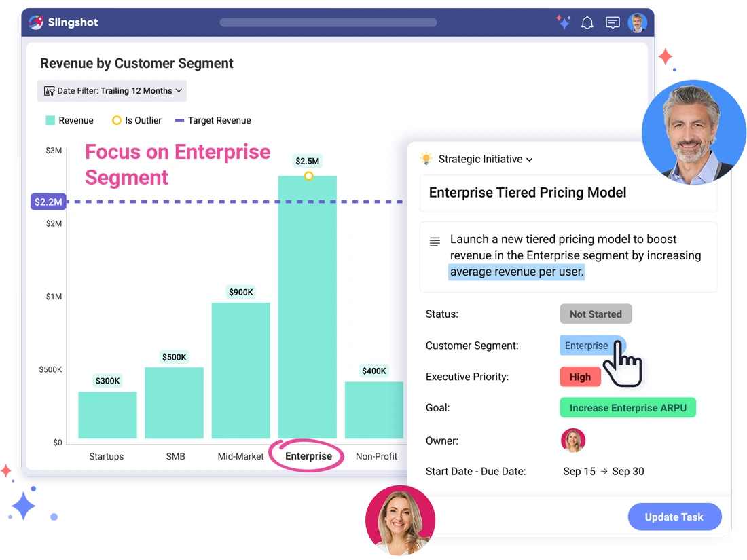Expand the Date Filter dropdown
747x560 pixels.
(x=112, y=91)
